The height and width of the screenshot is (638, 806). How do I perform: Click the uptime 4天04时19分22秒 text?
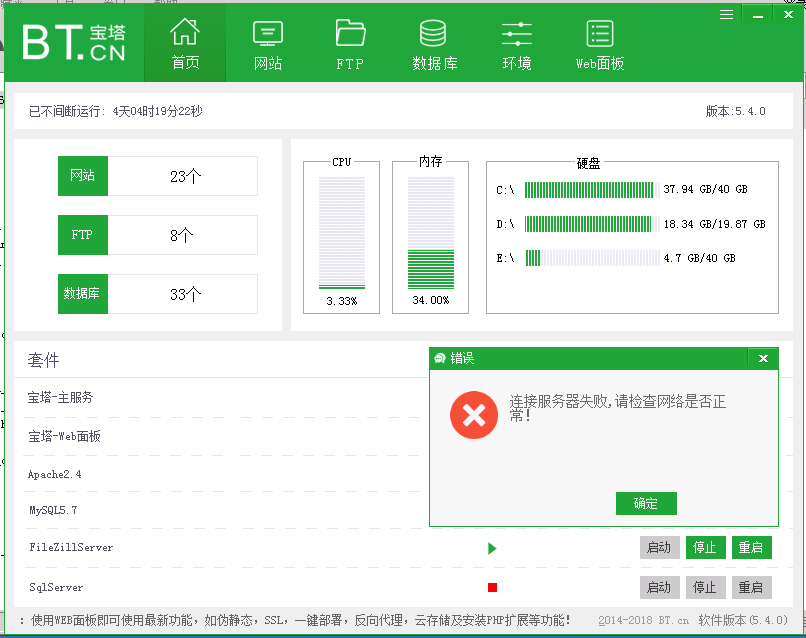(x=157, y=111)
